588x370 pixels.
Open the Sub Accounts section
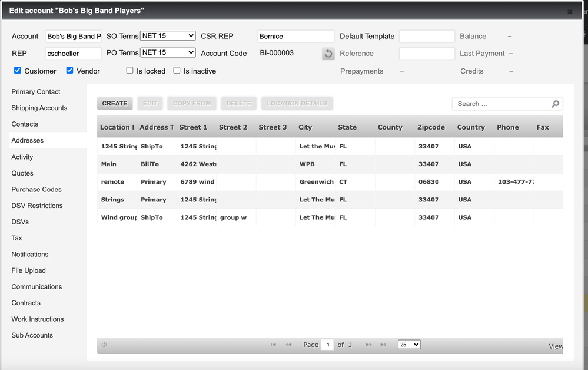32,335
